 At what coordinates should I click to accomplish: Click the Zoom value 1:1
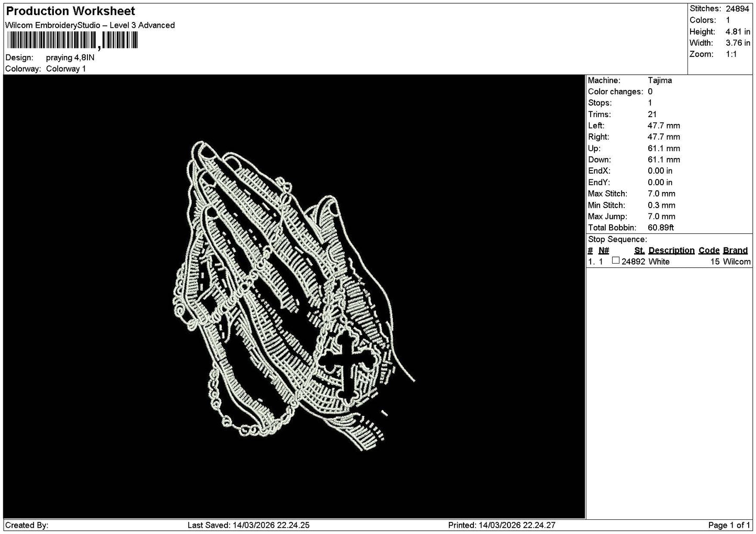(x=731, y=54)
